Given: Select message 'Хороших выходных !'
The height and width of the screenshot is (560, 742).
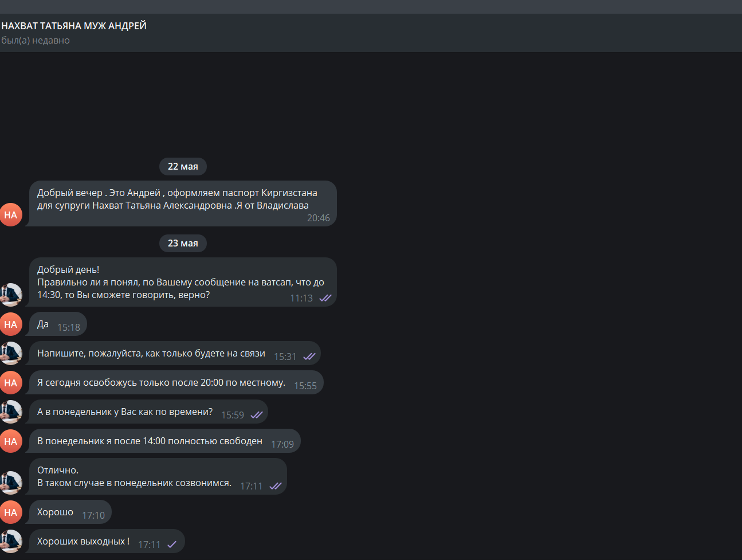Looking at the screenshot, I should tap(107, 542).
